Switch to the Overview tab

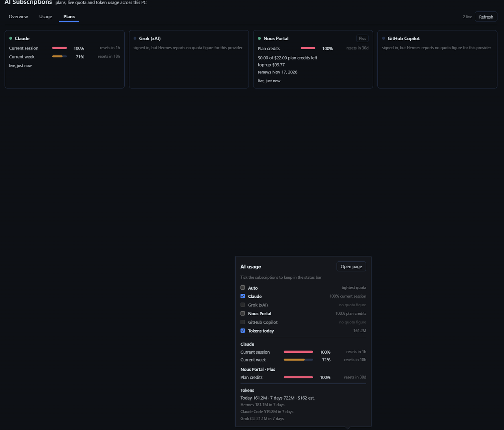[18, 17]
